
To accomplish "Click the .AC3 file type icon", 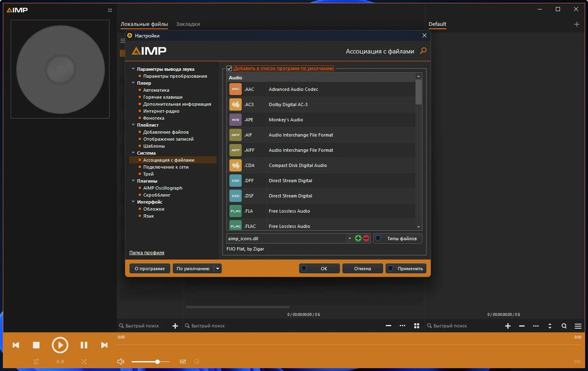I will coord(236,104).
